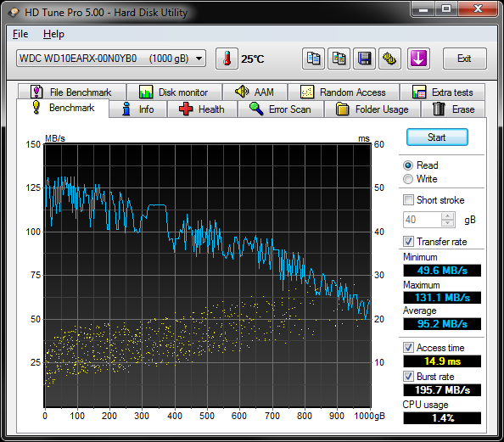This screenshot has width=504, height=442.
Task: Start the benchmark with Start button
Action: (437, 137)
